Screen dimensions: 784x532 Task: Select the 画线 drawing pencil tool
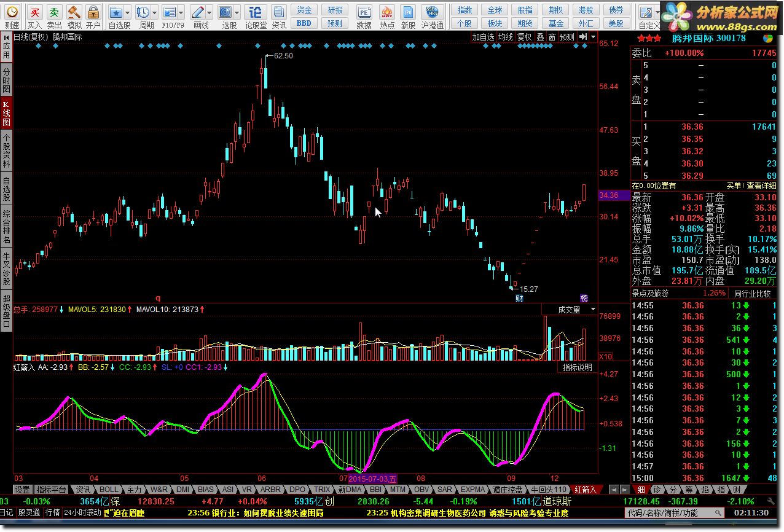pyautogui.click(x=197, y=12)
